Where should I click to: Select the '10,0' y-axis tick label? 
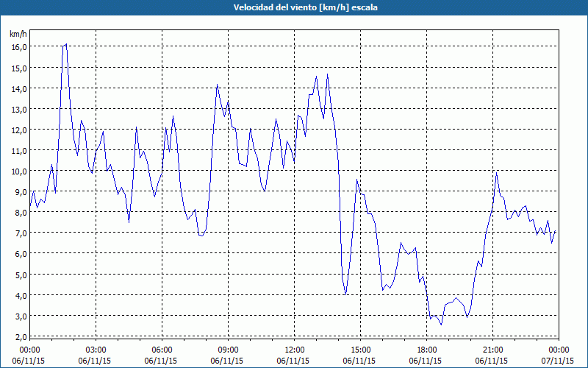pos(19,171)
